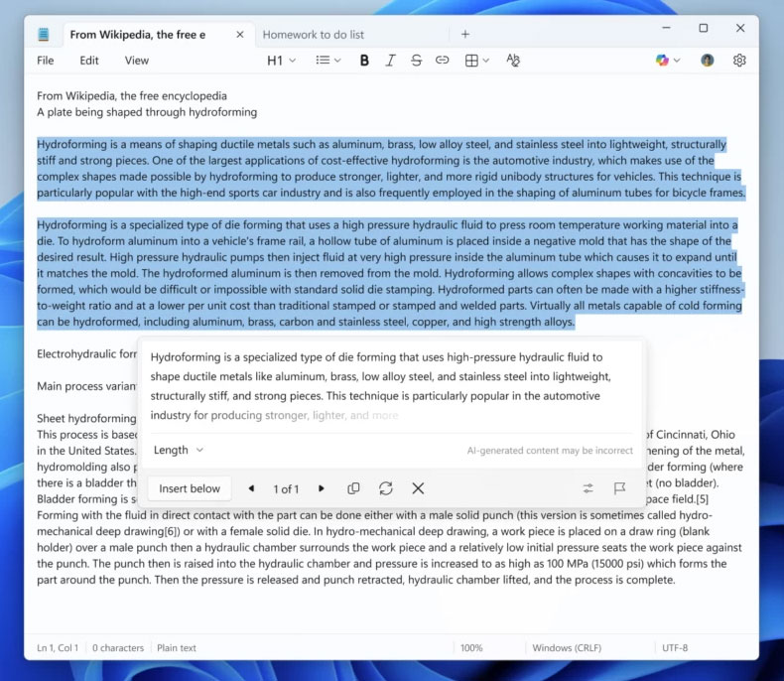This screenshot has height=681, width=784.
Task: Click 'From Wikipedia, the free encyclopedia' first line
Action: click(x=132, y=96)
